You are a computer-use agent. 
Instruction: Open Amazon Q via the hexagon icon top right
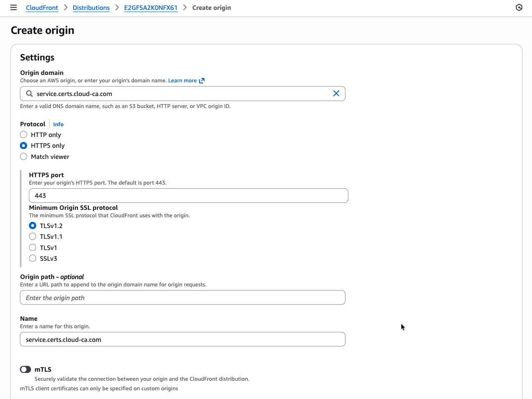click(519, 7)
